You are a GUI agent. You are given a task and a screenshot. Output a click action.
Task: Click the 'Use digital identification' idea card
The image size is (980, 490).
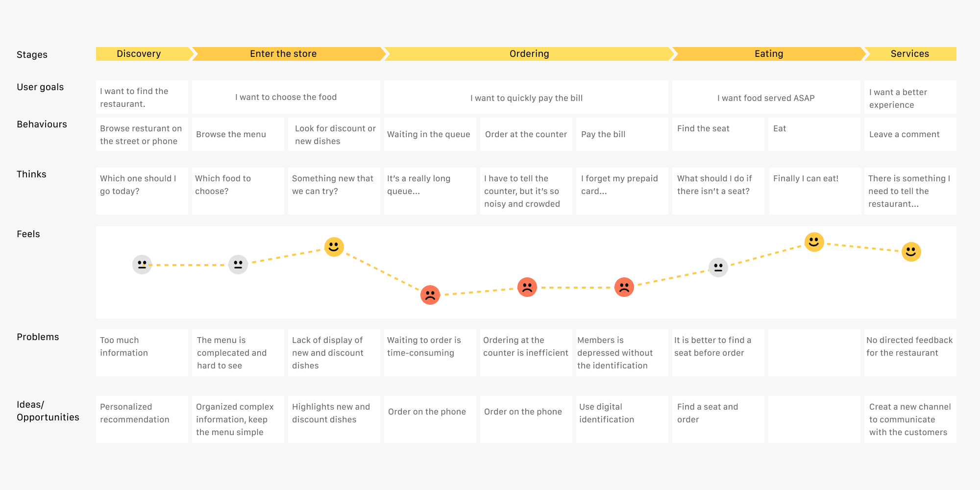pos(621,419)
